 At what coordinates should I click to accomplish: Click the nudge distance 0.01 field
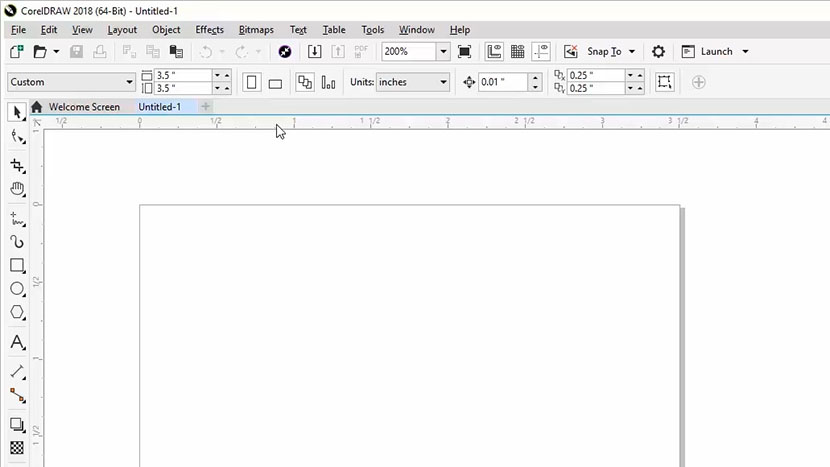coord(503,82)
